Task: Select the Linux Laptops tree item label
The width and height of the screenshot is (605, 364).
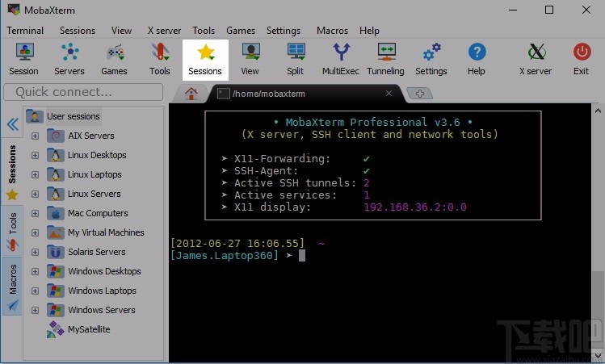Action: pos(95,174)
